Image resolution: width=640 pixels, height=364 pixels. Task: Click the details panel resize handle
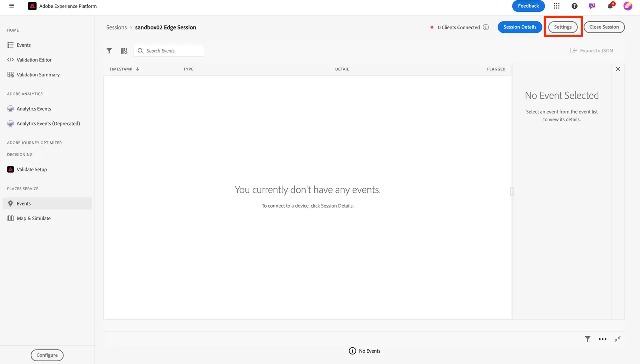[512, 191]
